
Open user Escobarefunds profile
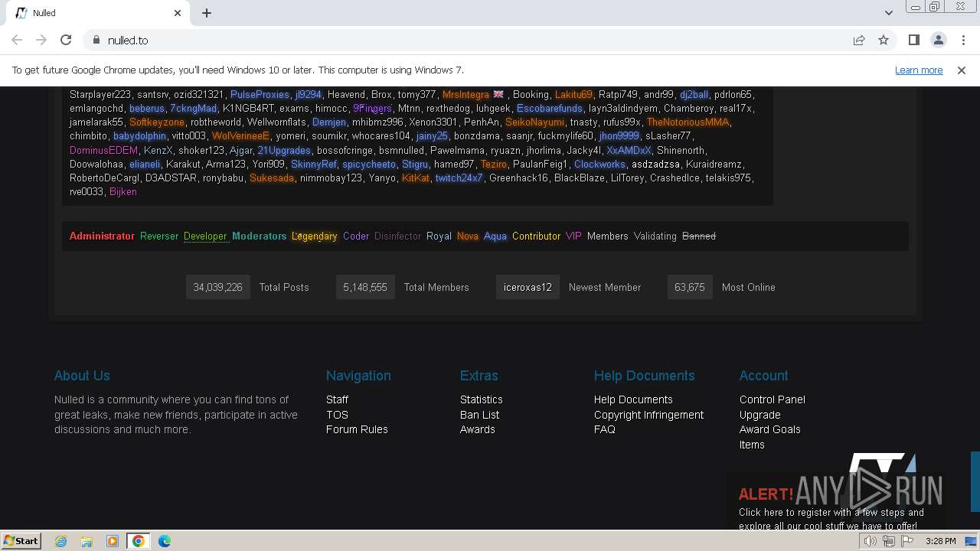click(x=549, y=108)
